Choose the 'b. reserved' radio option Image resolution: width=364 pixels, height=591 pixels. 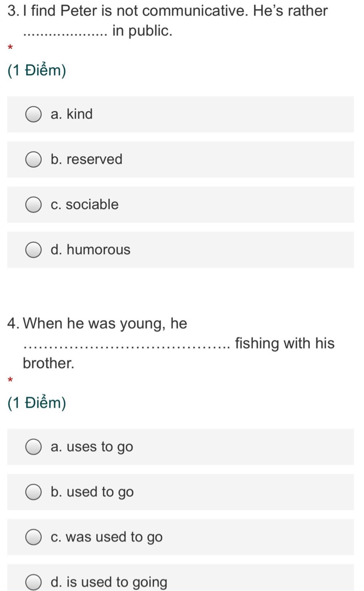[33, 159]
